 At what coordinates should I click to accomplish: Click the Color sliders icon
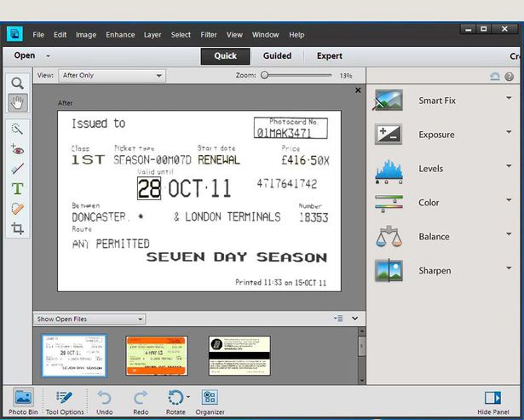click(x=389, y=203)
